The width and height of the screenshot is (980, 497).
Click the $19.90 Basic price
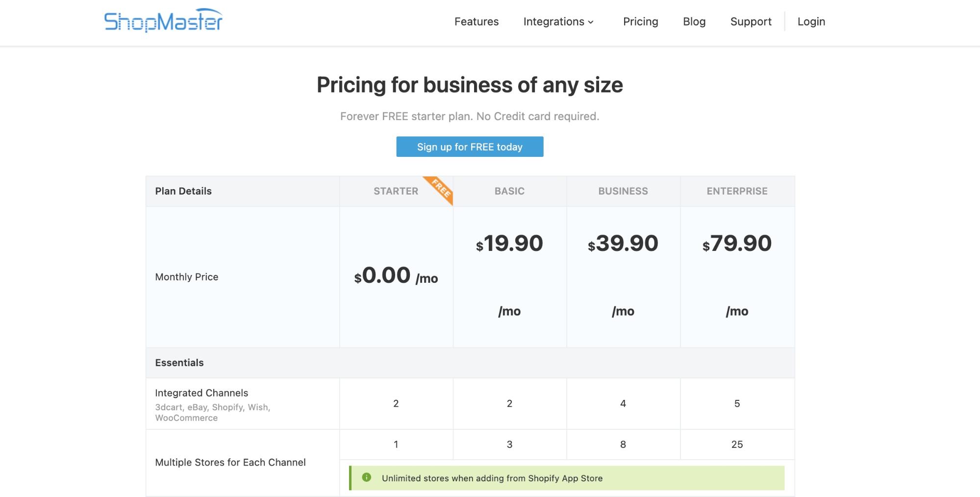click(x=509, y=244)
